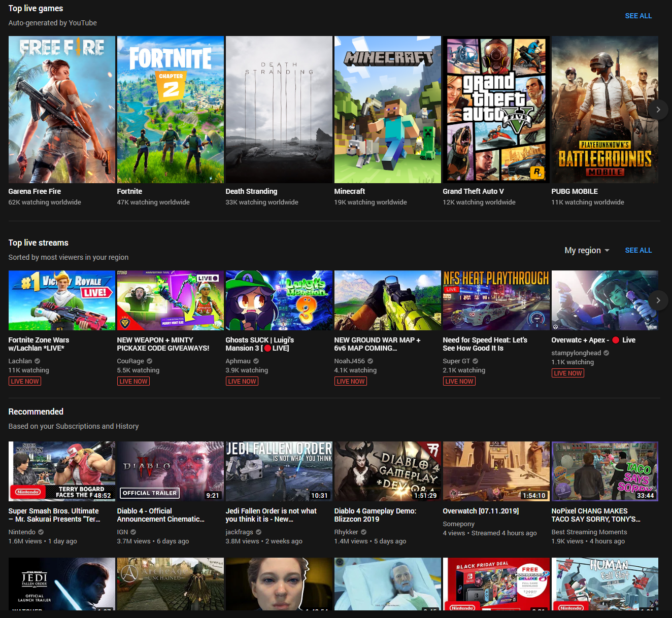The height and width of the screenshot is (618, 672).
Task: Open the Death Stranding game cover
Action: coord(279,110)
